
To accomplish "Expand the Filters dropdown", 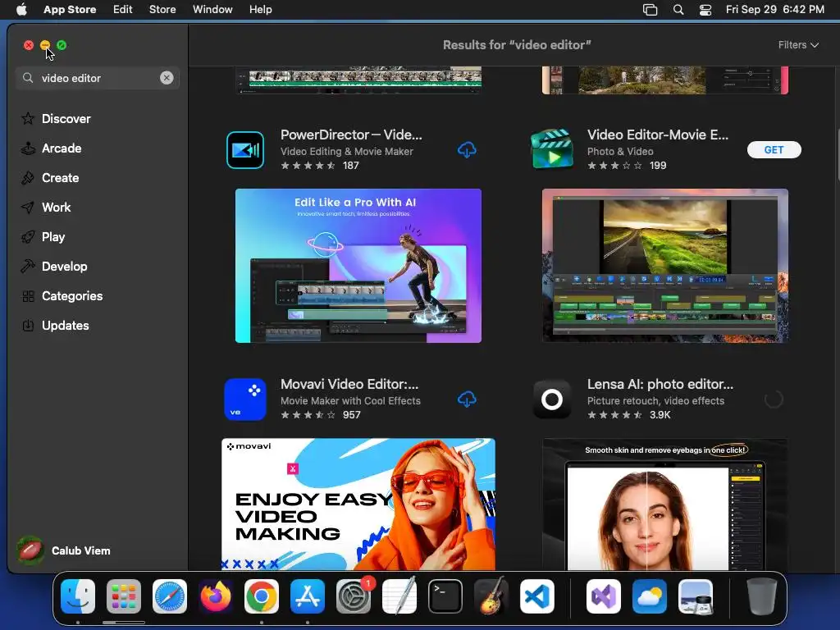I will pyautogui.click(x=798, y=45).
